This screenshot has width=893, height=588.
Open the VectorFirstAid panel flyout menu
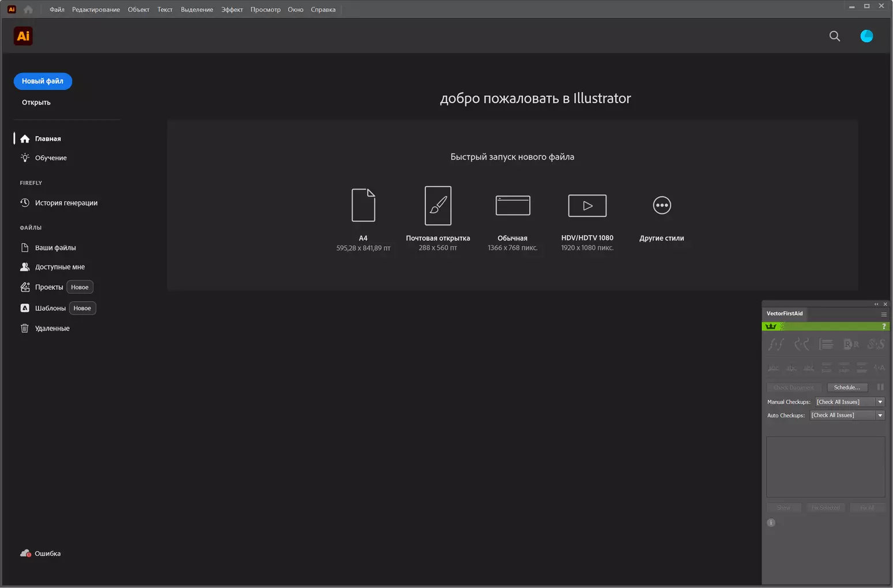click(883, 314)
